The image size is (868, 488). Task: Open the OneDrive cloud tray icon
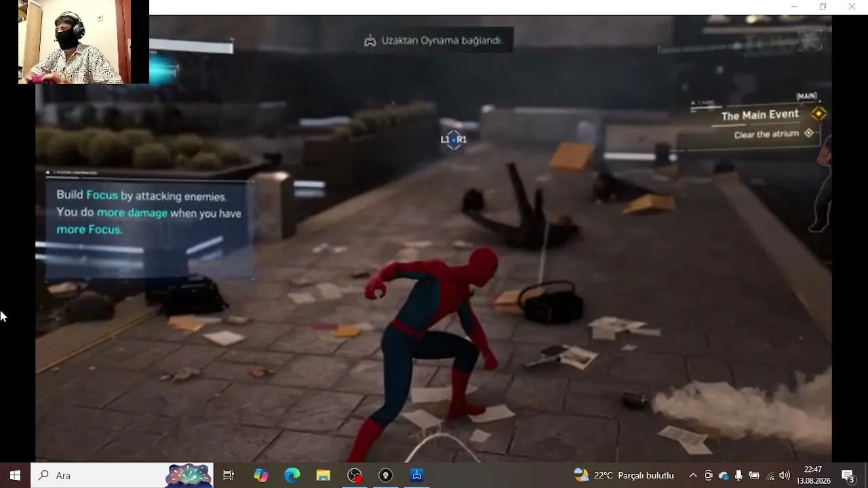(x=724, y=475)
